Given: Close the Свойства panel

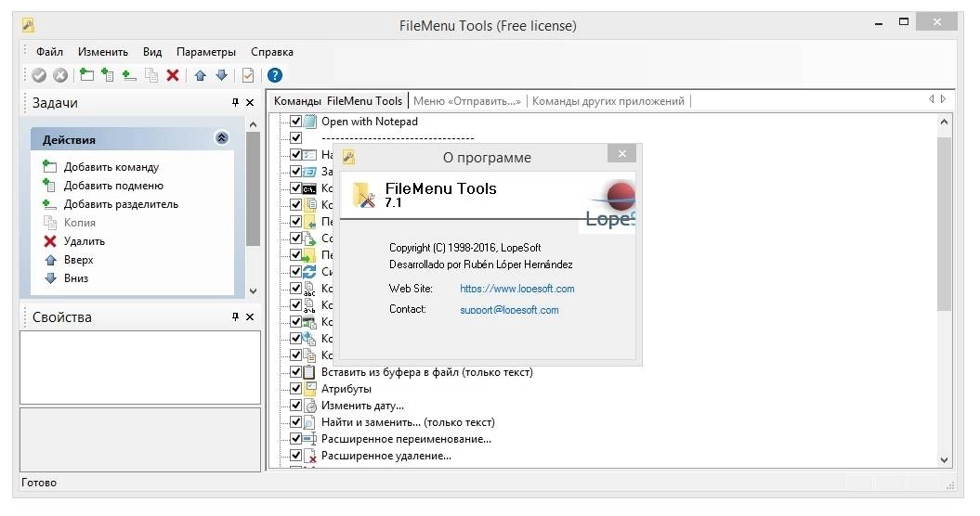Looking at the screenshot, I should point(249,316).
